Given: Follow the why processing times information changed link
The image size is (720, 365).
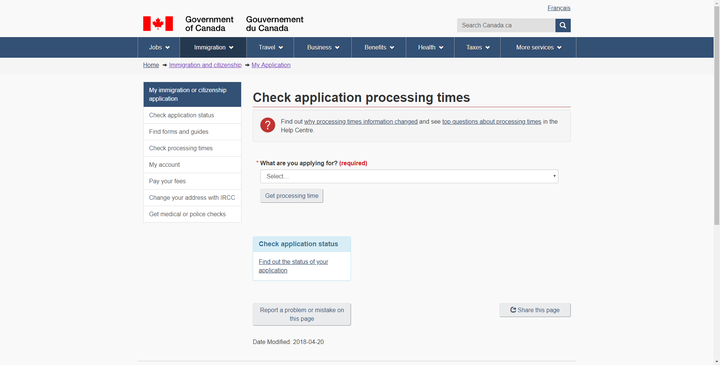Looking at the screenshot, I should coord(360,122).
